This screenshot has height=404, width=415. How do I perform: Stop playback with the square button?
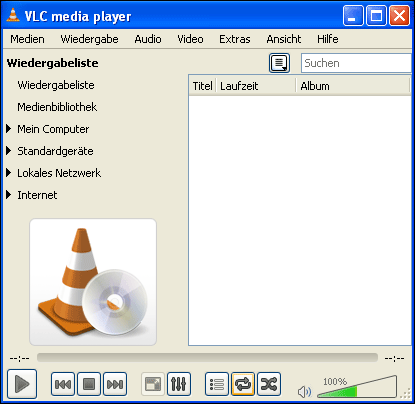[89, 384]
